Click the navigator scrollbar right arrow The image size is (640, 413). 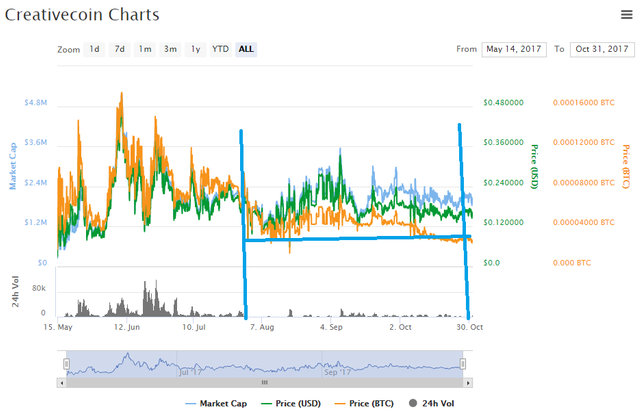click(x=468, y=383)
